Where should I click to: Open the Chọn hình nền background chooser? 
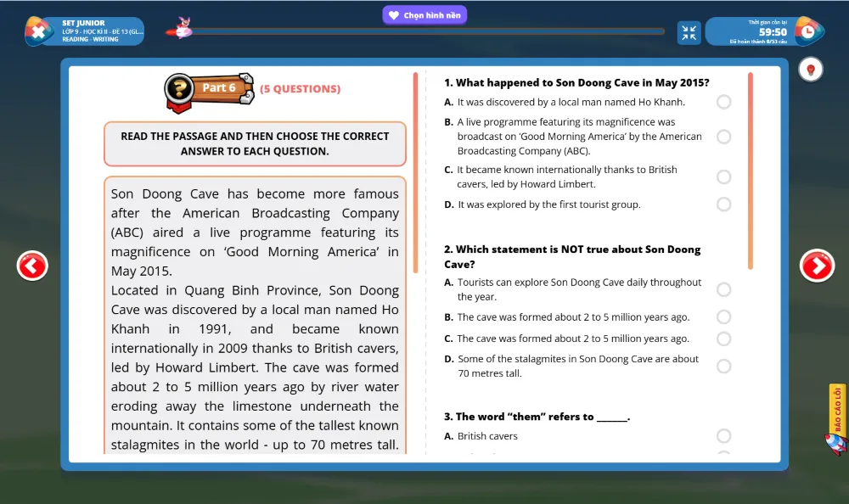click(424, 15)
